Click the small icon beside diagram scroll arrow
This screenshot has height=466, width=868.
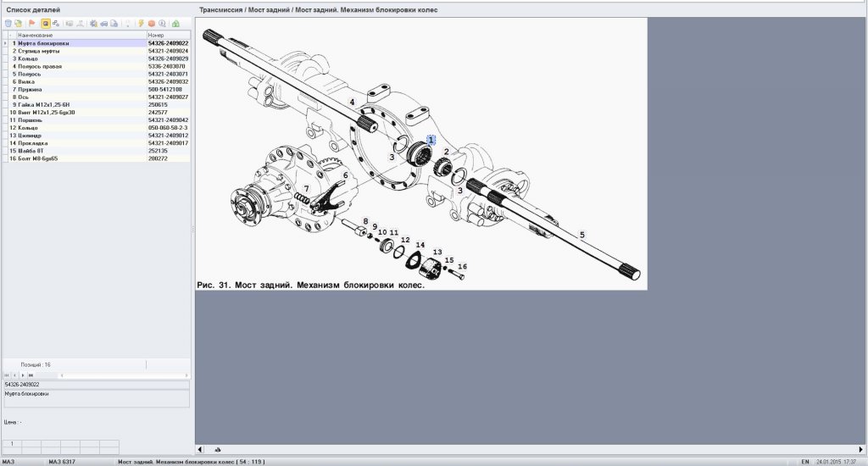[218, 449]
